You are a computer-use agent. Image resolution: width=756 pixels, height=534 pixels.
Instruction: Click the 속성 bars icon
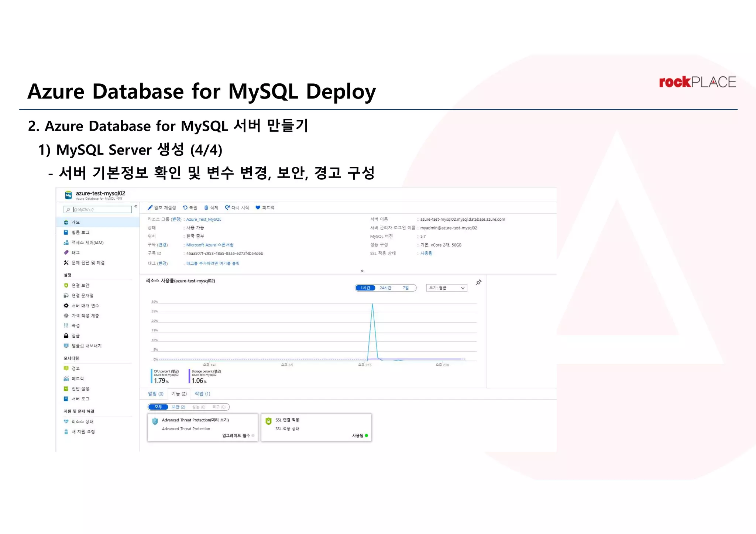pyautogui.click(x=66, y=325)
